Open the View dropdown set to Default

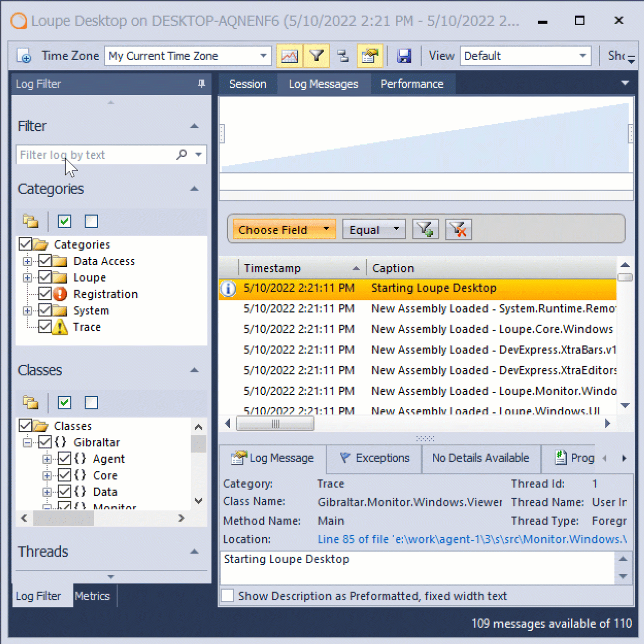tap(583, 56)
